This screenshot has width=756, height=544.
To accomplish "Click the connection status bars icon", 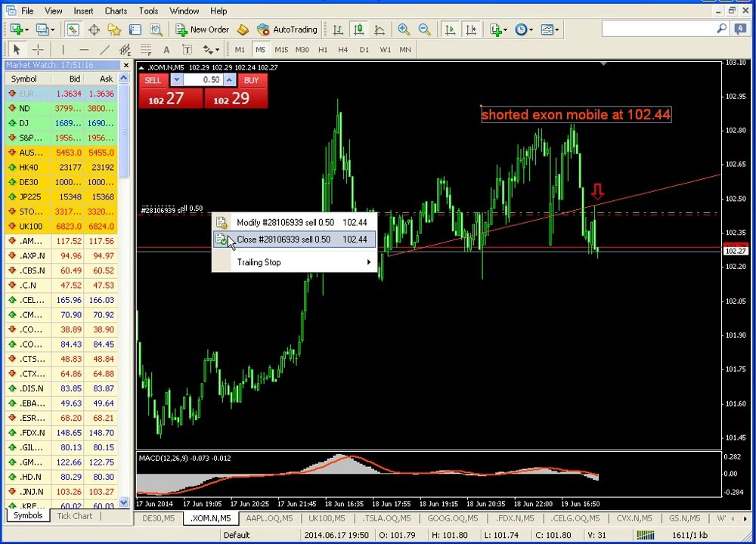I will (646, 535).
